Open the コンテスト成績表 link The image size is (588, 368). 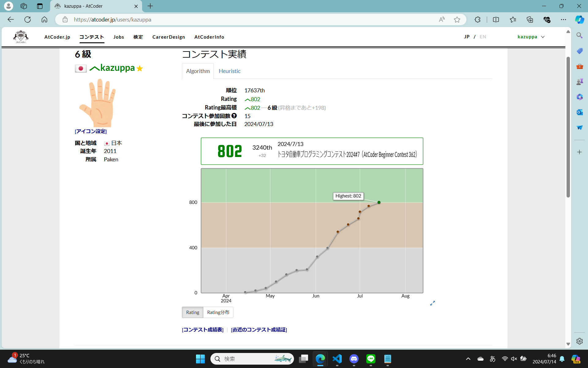(203, 330)
